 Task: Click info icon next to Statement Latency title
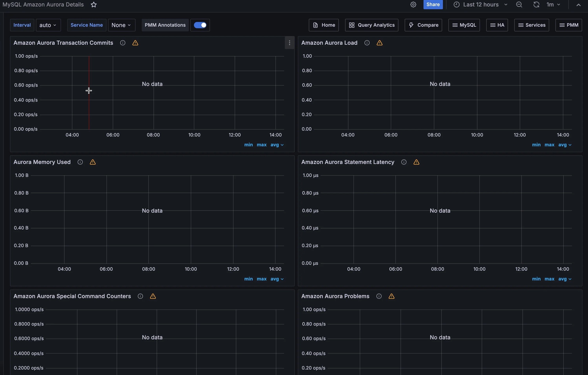pos(404,162)
